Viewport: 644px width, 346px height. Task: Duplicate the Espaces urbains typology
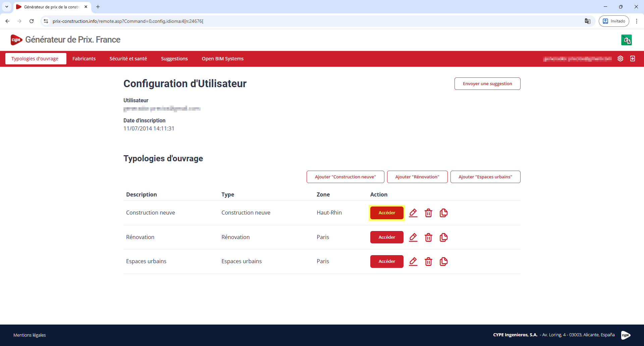443,262
